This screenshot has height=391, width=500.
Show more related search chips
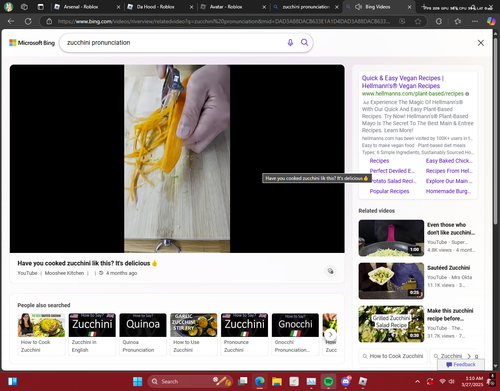(469, 356)
